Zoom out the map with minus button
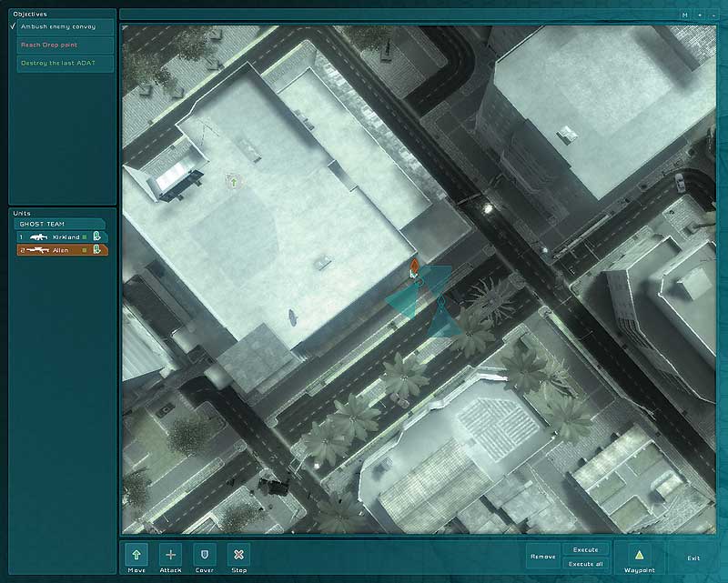728x583 pixels. [x=713, y=15]
